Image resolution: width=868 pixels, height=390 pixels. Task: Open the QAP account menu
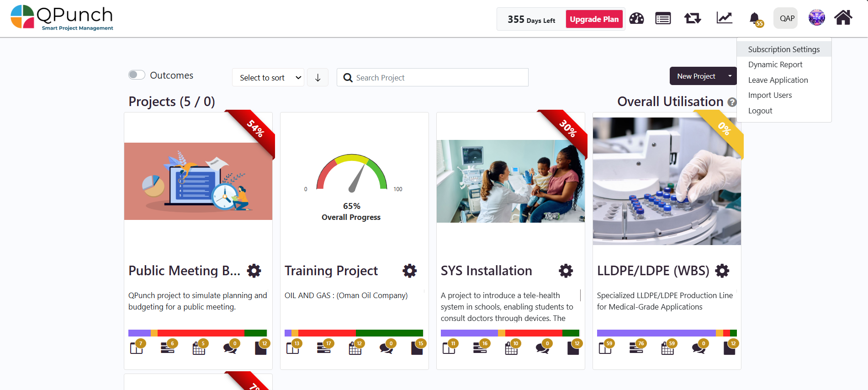(786, 18)
